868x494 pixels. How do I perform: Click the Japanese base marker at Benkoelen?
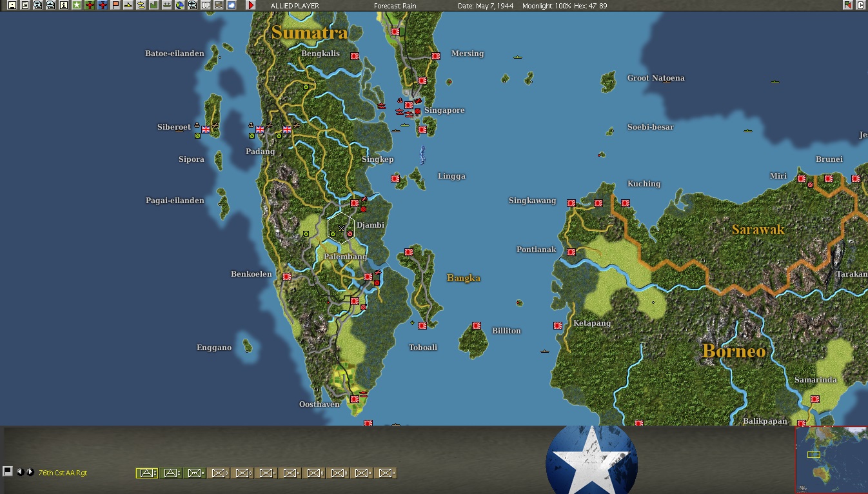pyautogui.click(x=287, y=277)
